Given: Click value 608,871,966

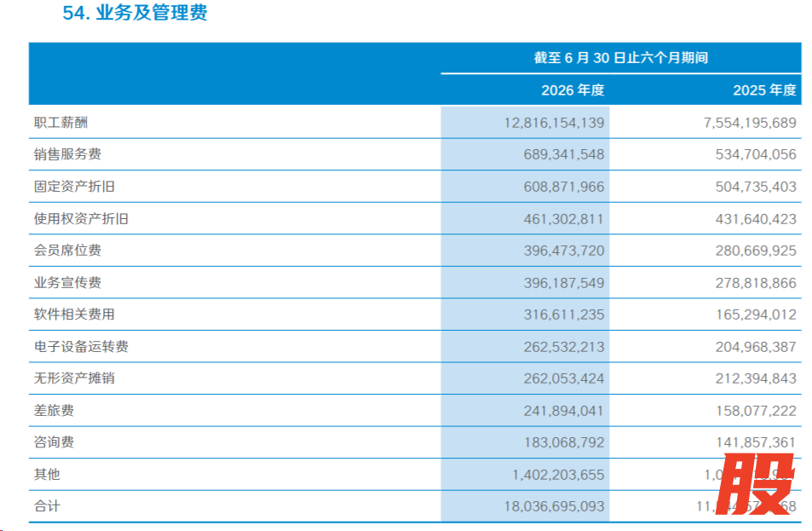Looking at the screenshot, I should click(x=564, y=187).
